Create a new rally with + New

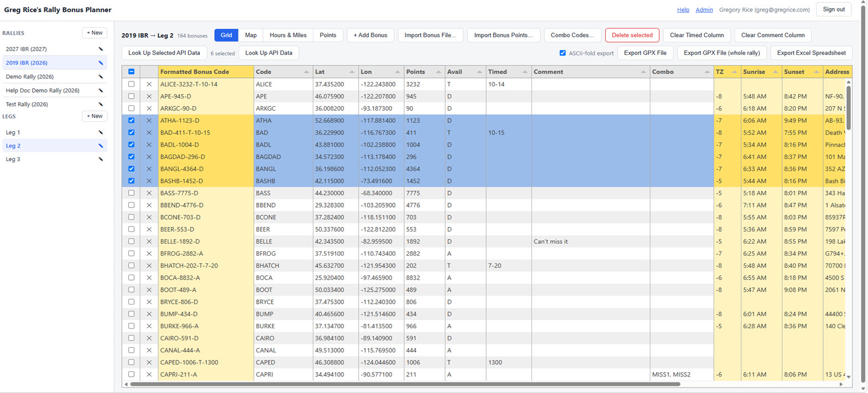pos(95,33)
